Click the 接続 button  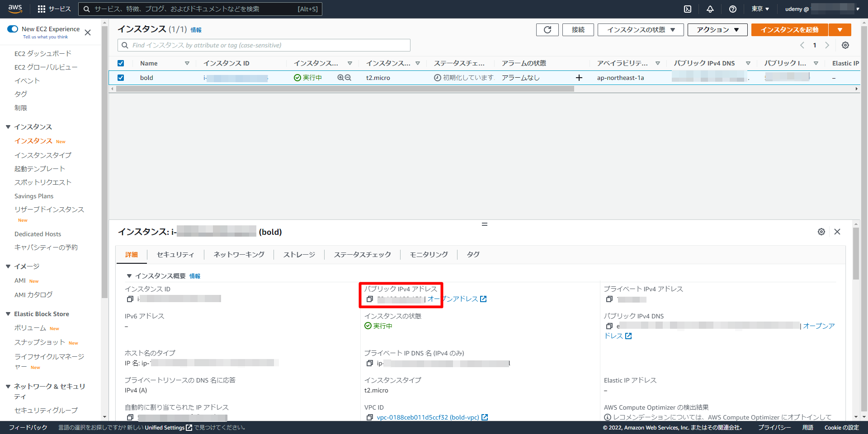578,30
